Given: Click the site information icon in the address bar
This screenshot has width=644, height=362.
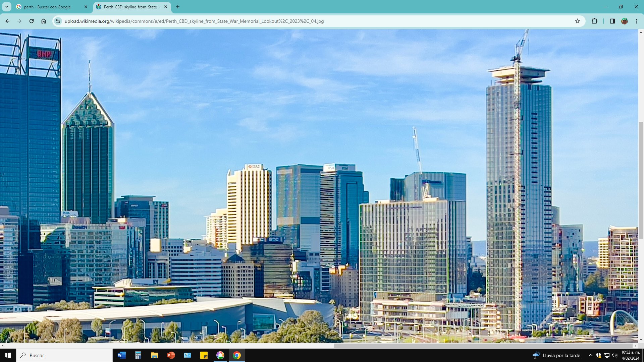Looking at the screenshot, I should coord(57,21).
